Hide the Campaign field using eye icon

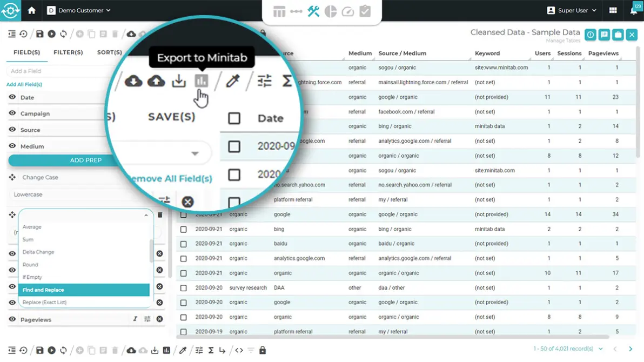tap(12, 113)
